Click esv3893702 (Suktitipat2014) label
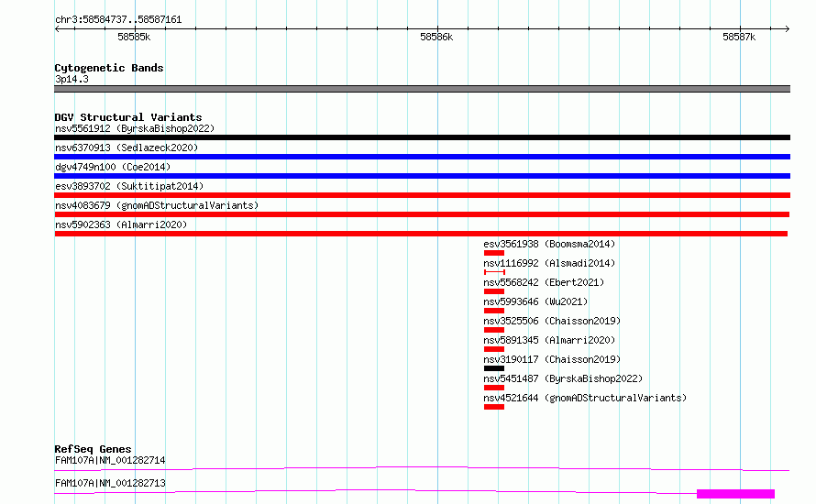 pos(129,186)
